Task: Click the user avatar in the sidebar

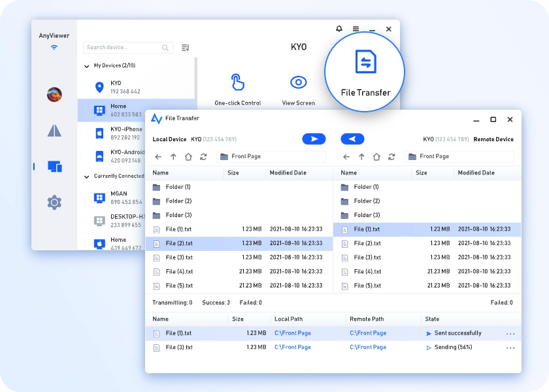Action: tap(54, 95)
